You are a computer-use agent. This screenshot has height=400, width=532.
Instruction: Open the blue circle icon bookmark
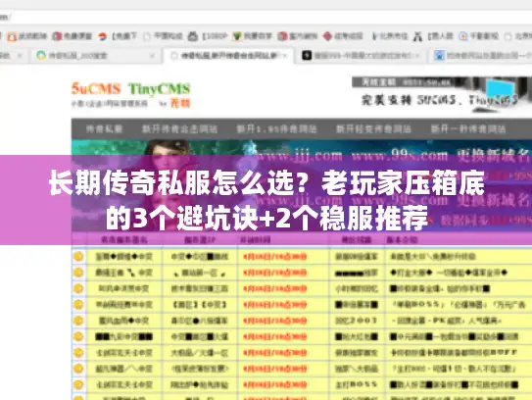[479, 36]
